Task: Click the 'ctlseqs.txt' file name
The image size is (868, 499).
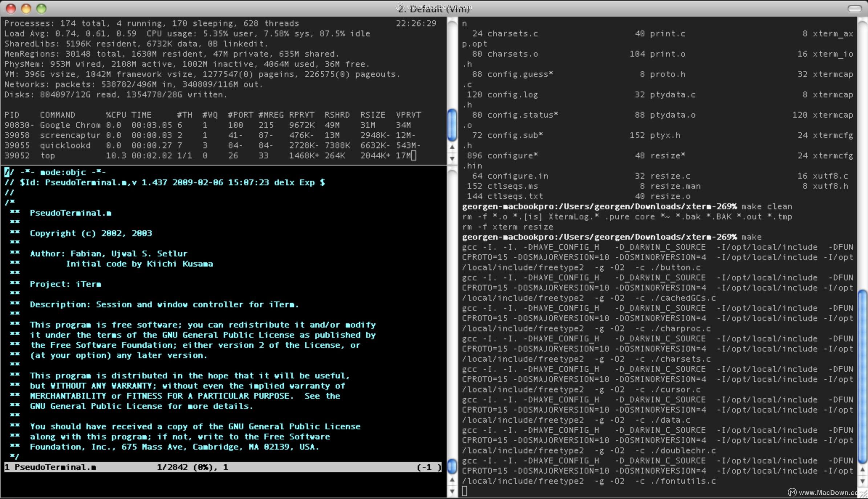Action: click(x=515, y=196)
